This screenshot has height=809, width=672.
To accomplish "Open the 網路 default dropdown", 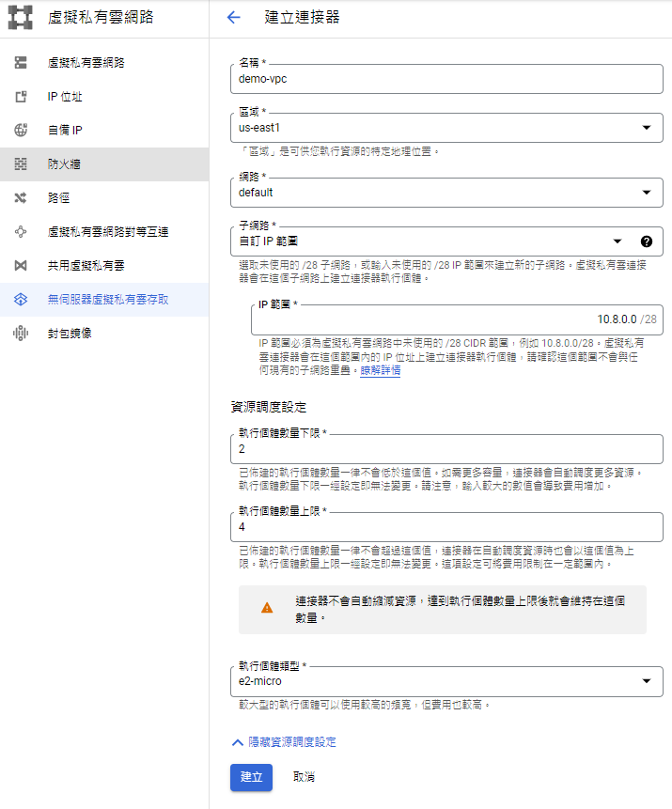I will pyautogui.click(x=646, y=193).
